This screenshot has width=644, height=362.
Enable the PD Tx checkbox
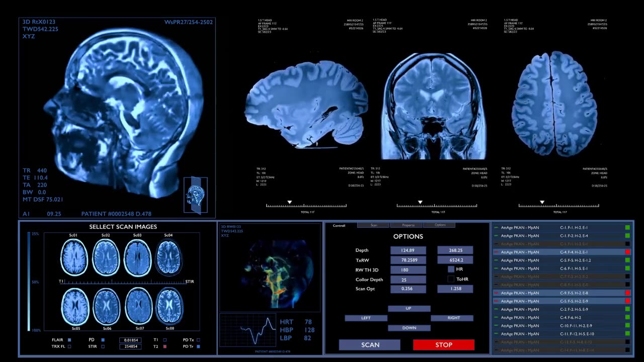click(x=198, y=340)
